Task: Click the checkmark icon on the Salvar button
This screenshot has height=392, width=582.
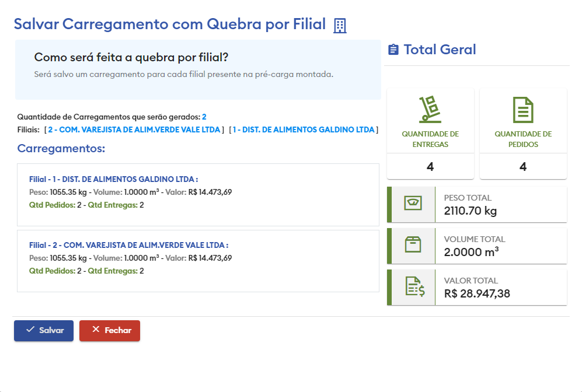Action: tap(30, 330)
